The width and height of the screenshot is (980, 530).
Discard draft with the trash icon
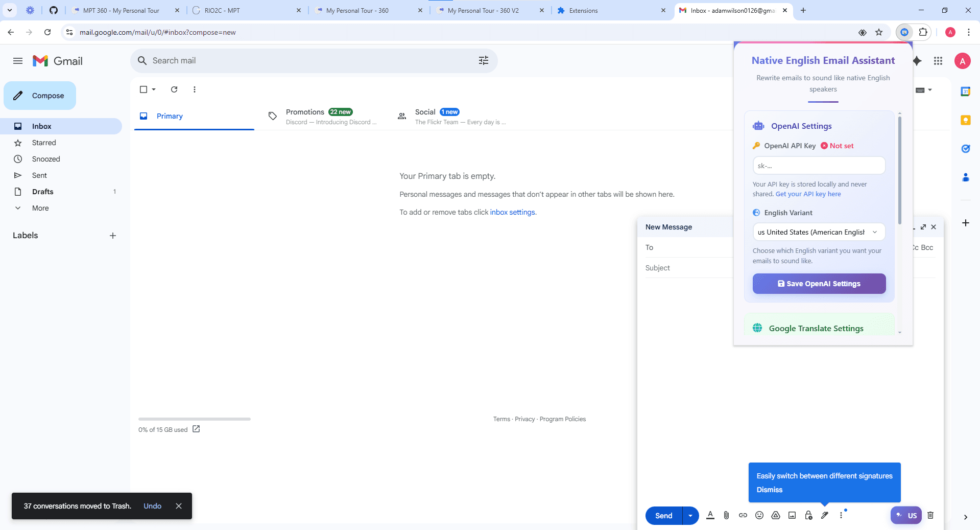930,515
